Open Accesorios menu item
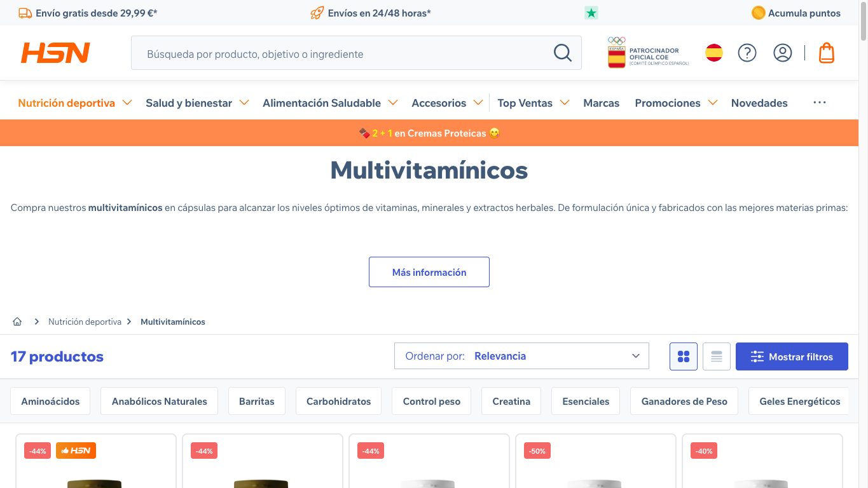 click(x=439, y=103)
